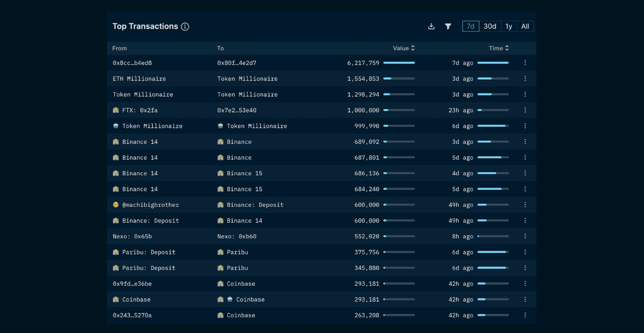The height and width of the screenshot is (333, 644).
Task: Click Token Millionaire sender in 999,990 row
Action: 148,126
